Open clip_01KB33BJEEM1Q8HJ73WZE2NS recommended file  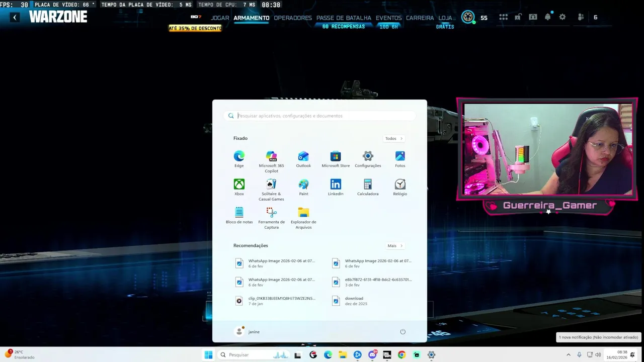tap(276, 301)
